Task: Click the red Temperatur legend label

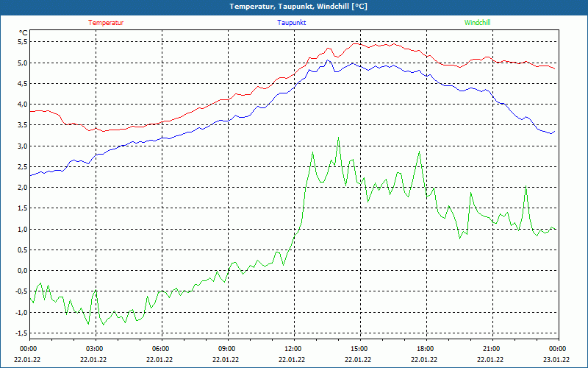Action: click(x=106, y=23)
